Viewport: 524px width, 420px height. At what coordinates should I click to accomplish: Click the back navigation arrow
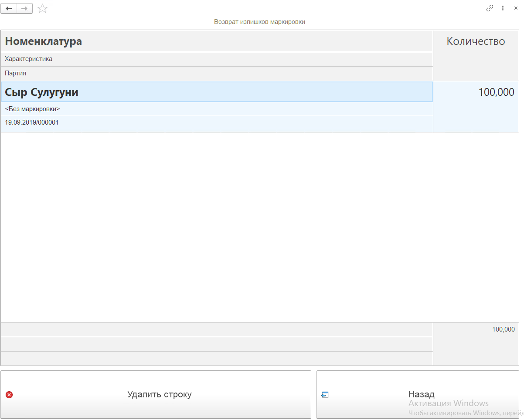[x=9, y=9]
